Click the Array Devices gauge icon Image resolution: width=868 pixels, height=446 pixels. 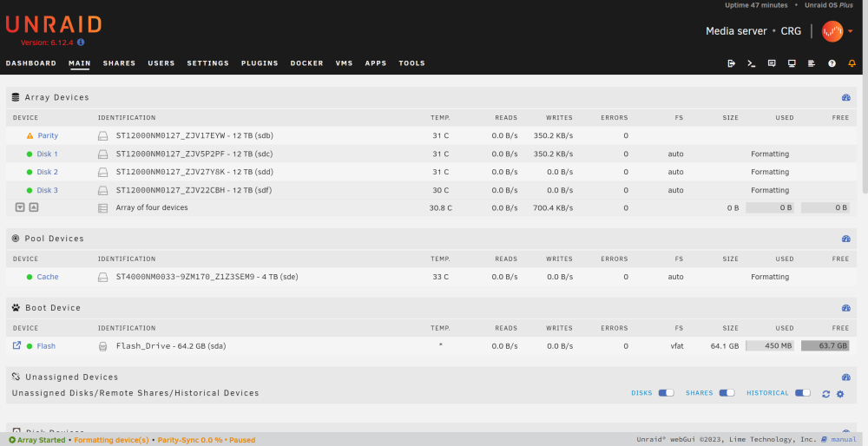pyautogui.click(x=845, y=97)
